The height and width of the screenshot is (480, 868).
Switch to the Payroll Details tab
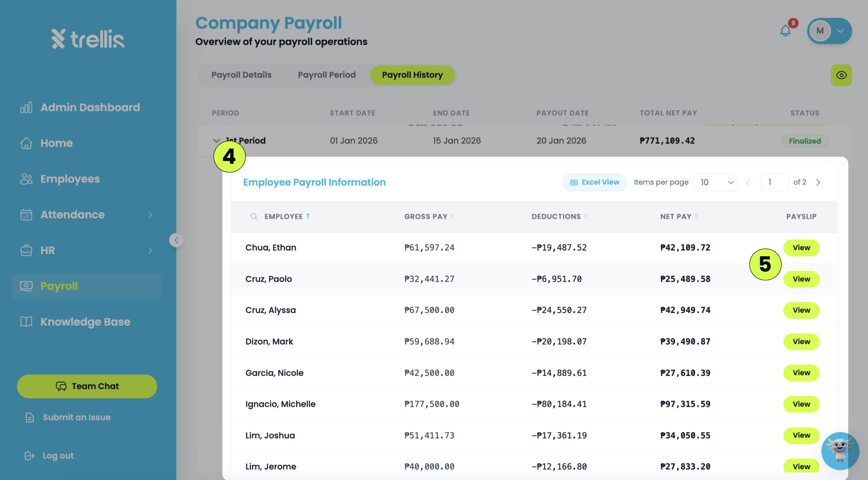241,75
